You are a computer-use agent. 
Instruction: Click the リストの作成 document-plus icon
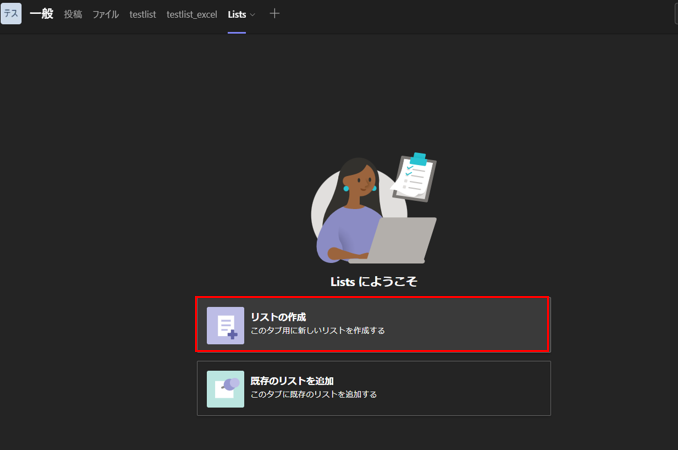(x=225, y=326)
